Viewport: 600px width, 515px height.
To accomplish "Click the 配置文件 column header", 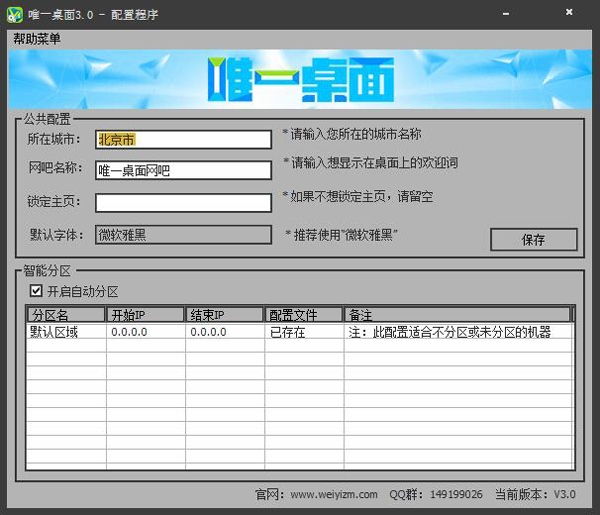I will (303, 315).
